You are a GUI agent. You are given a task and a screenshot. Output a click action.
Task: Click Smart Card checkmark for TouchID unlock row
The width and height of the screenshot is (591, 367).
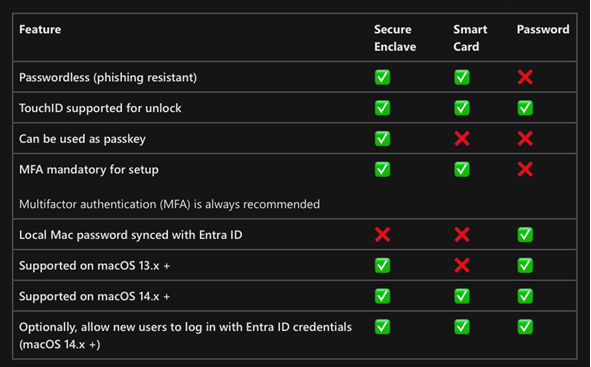tap(462, 108)
